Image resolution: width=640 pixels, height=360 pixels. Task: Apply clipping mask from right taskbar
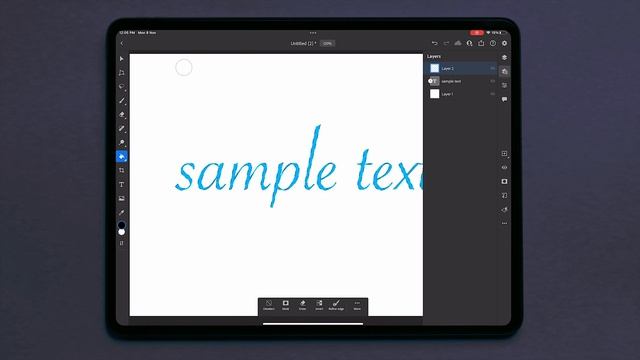504,196
